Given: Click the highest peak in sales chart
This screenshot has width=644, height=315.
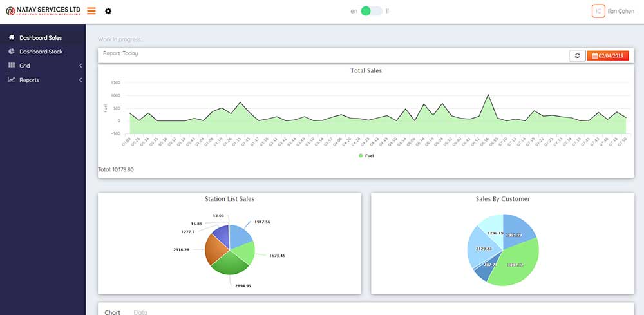Looking at the screenshot, I should pos(488,95).
